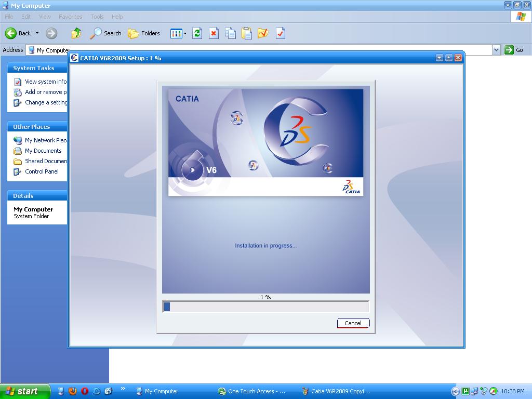Viewport: 532px width, 399px height.
Task: Click the CATIA V6 splash image
Action: coord(265,142)
